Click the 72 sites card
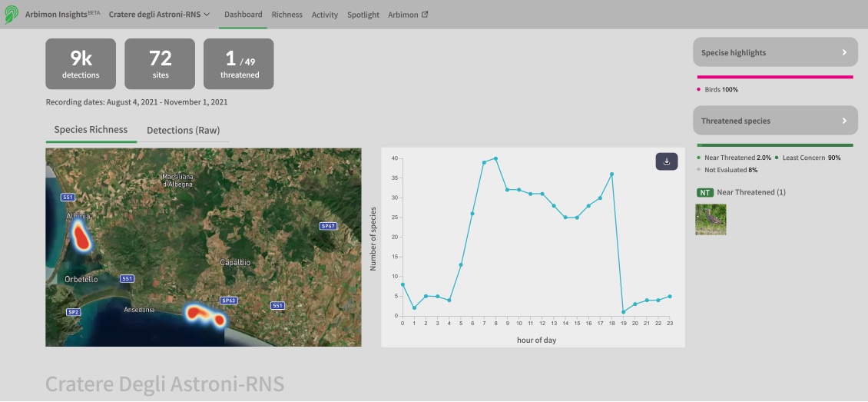Image resolution: width=868 pixels, height=402 pixels. point(160,64)
